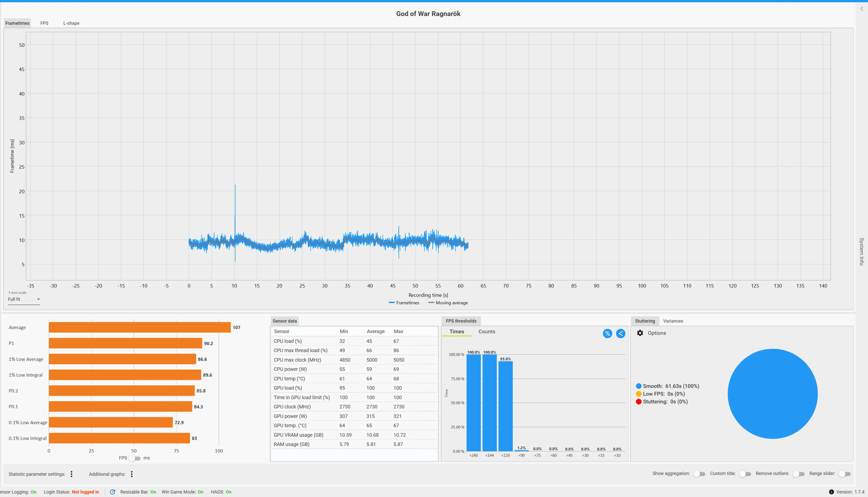Select the CPU temp (°C) row
Image resolution: width=868 pixels, height=497 pixels.
click(355, 379)
